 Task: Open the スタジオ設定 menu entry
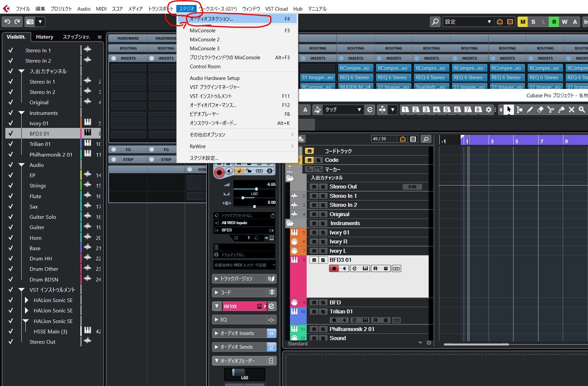237,158
